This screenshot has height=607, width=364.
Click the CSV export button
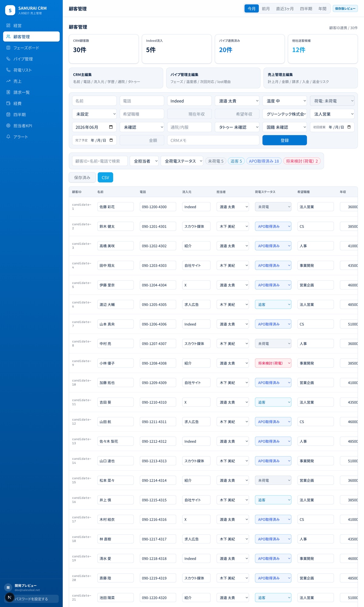[x=105, y=178]
